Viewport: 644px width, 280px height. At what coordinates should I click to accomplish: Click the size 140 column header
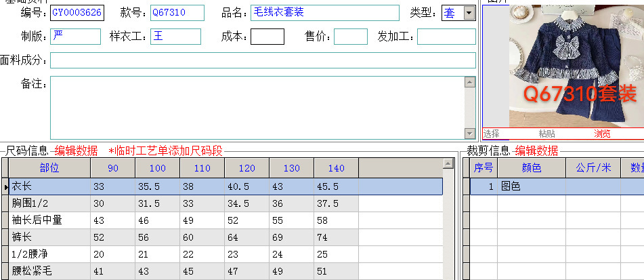337,168
